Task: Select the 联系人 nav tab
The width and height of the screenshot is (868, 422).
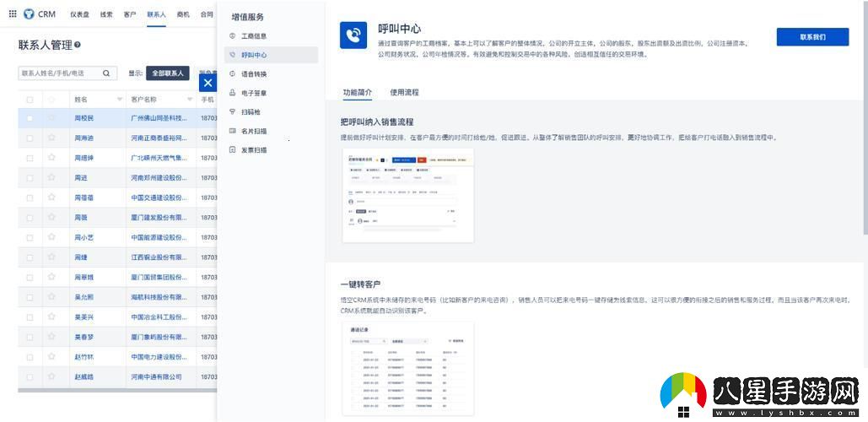Action: click(x=156, y=14)
